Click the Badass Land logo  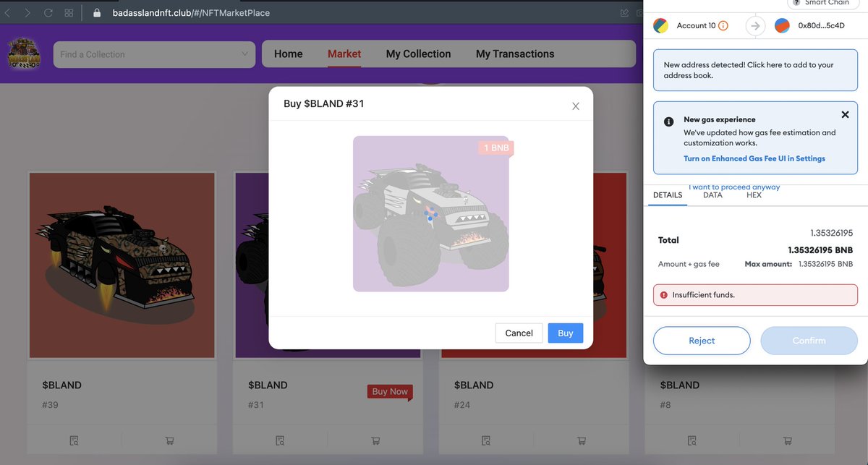tap(24, 54)
